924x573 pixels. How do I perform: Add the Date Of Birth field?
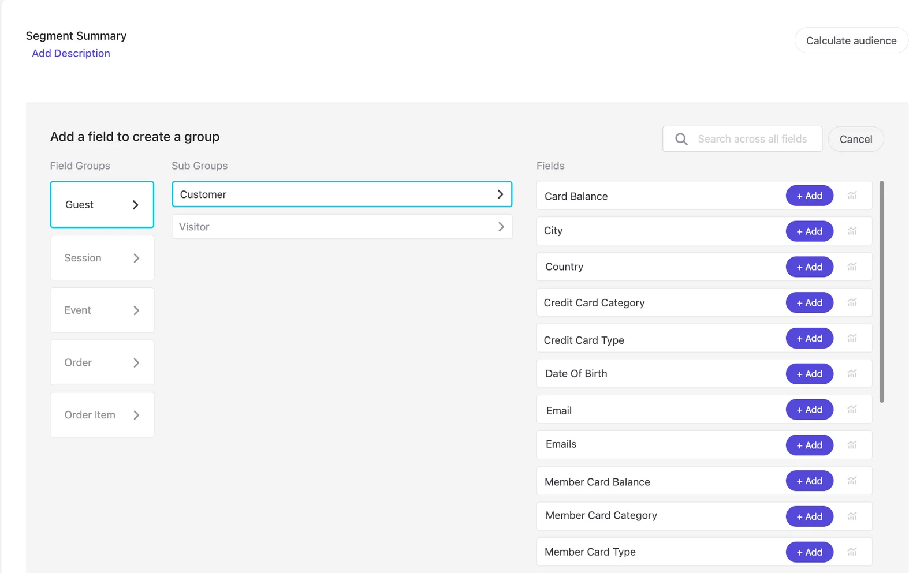tap(809, 374)
